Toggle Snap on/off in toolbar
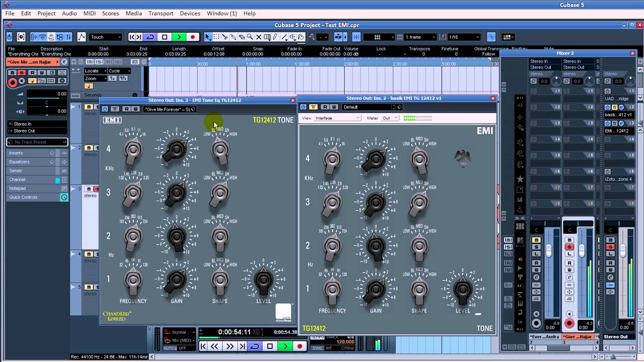The image size is (644, 362). pyautogui.click(x=356, y=37)
